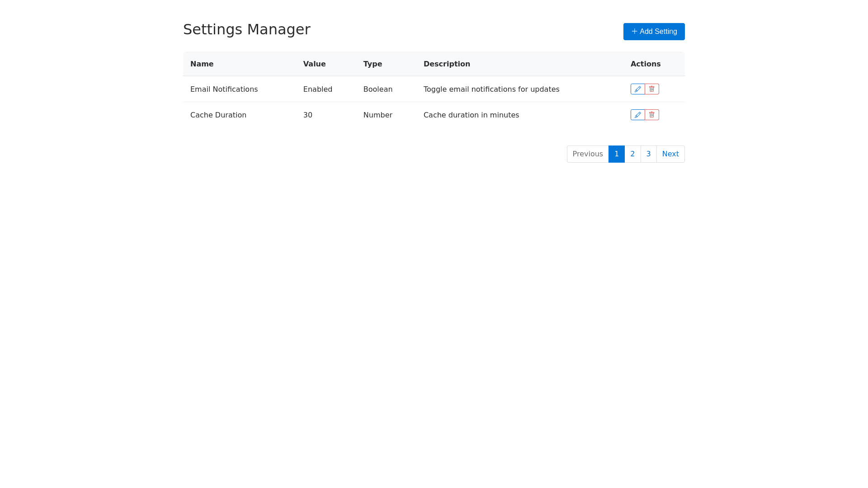This screenshot has height=488, width=868.
Task: Click the value 30 cell
Action: [x=308, y=115]
